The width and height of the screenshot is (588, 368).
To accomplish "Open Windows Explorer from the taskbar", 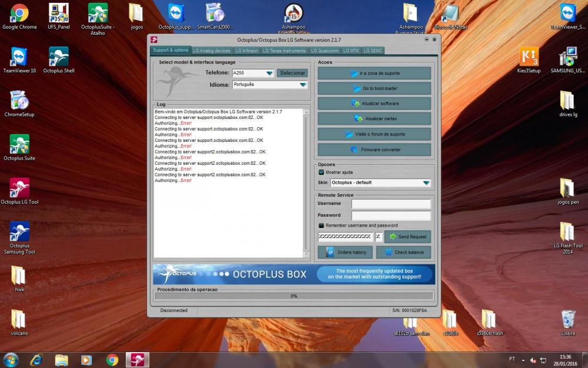I will pos(62,360).
